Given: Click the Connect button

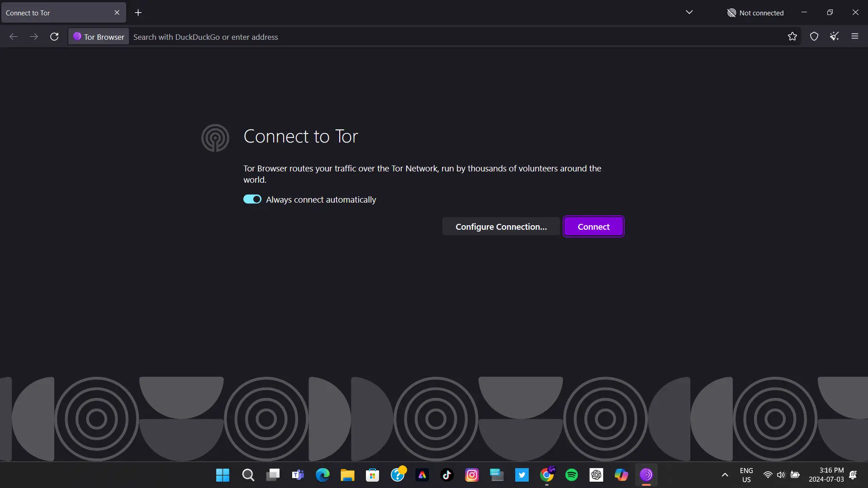Looking at the screenshot, I should (x=593, y=227).
